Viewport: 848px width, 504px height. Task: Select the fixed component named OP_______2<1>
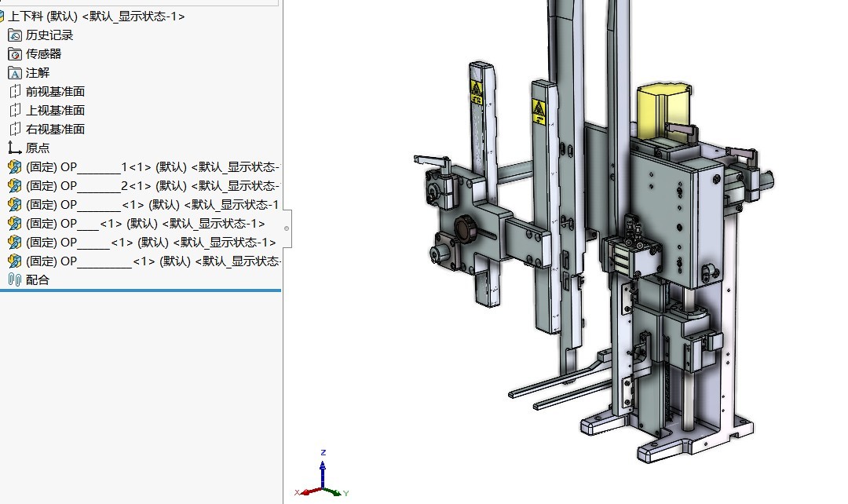coord(149,185)
